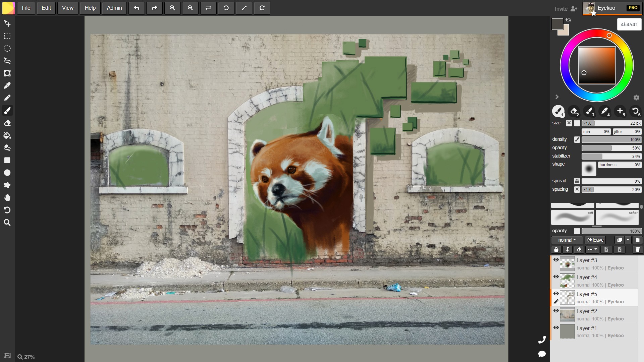Open the normal blend mode dropdown
Viewport: 644px width, 362px height.
[567, 240]
